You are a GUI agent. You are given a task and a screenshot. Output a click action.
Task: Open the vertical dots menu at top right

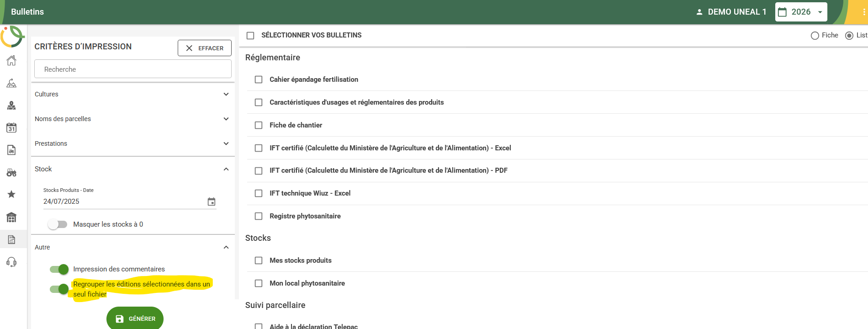(x=864, y=12)
